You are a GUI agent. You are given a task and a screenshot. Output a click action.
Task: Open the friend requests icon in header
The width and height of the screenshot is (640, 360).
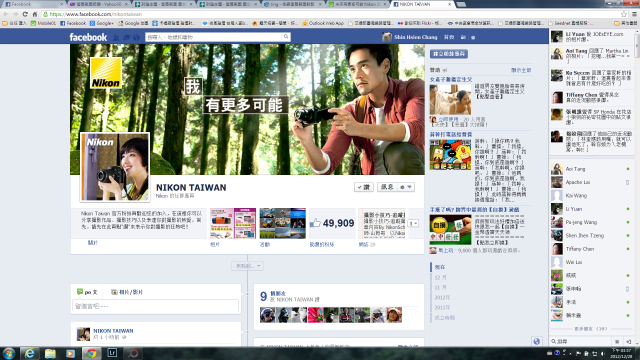(116, 37)
